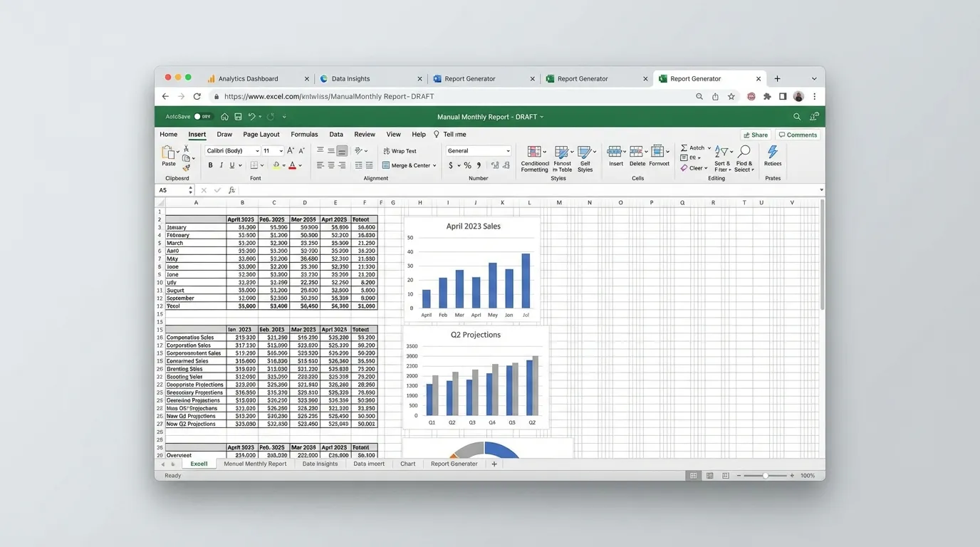Click the Paste clipboard icon
Viewport: 980px width, 547px height.
point(168,152)
